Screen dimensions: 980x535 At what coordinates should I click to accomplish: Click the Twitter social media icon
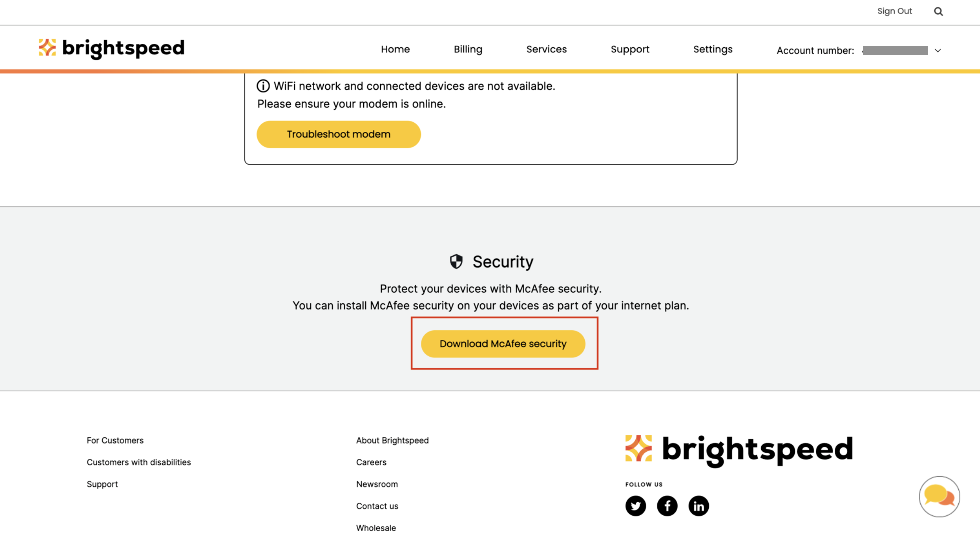click(x=635, y=505)
